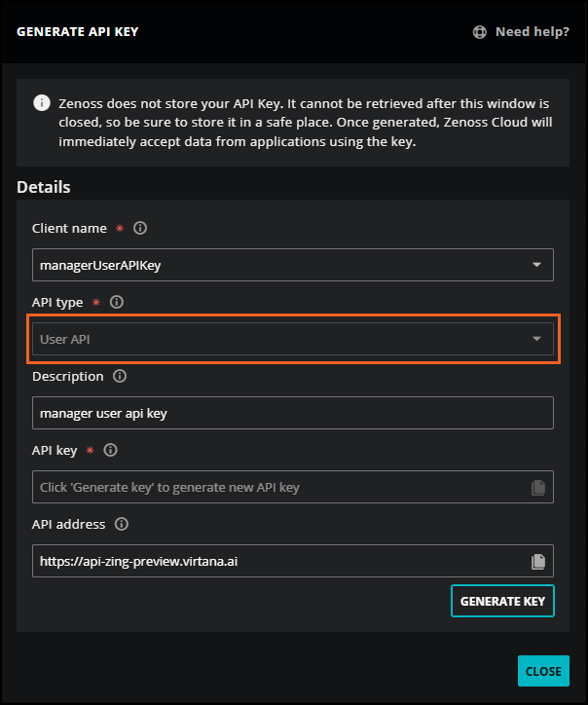This screenshot has height=705, width=588.
Task: Expand the Client name dropdown arrow
Action: tap(536, 265)
